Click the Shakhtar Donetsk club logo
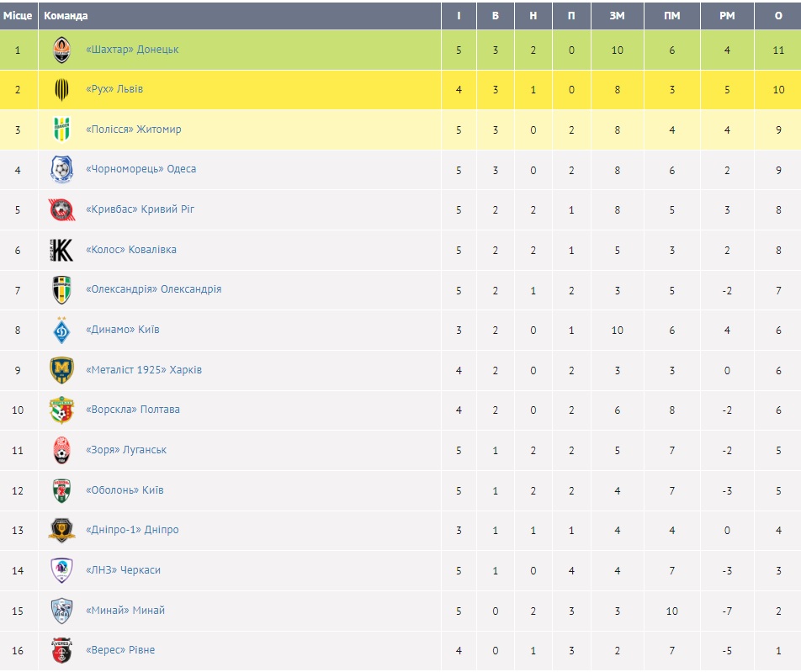 61,50
